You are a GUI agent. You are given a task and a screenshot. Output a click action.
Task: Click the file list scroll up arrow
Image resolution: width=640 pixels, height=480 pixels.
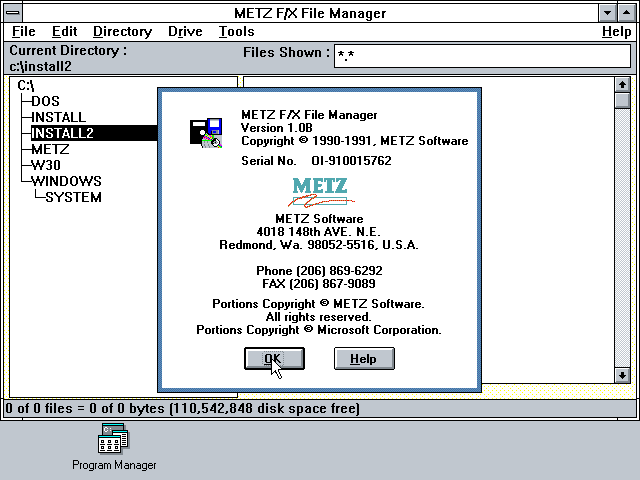(622, 85)
